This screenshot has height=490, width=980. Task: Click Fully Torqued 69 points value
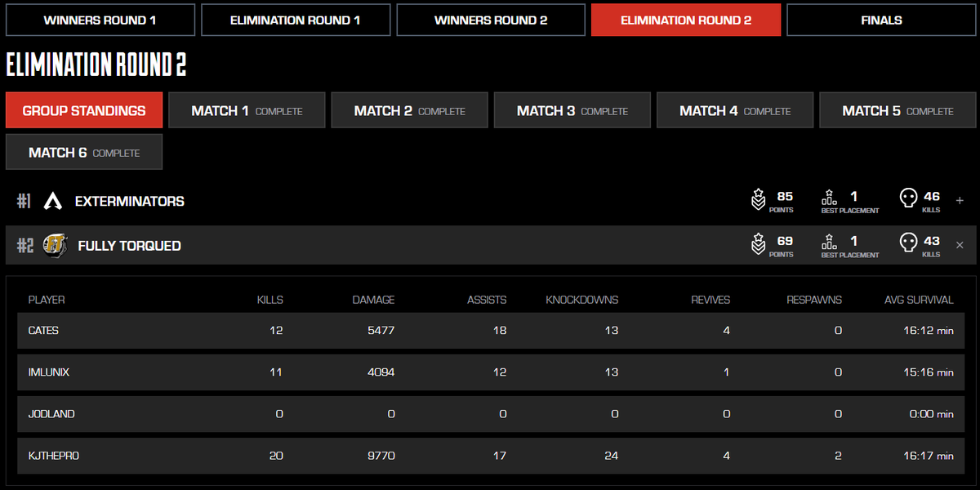coord(785,242)
